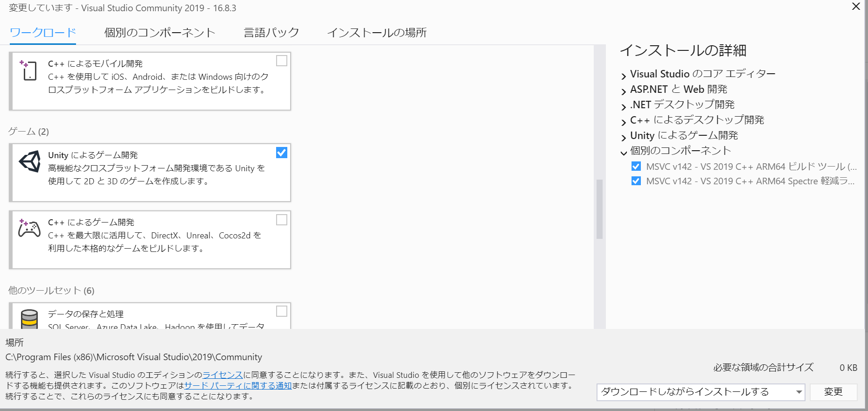Click the ゲーム (2) category heading
The image size is (868, 411).
click(28, 132)
